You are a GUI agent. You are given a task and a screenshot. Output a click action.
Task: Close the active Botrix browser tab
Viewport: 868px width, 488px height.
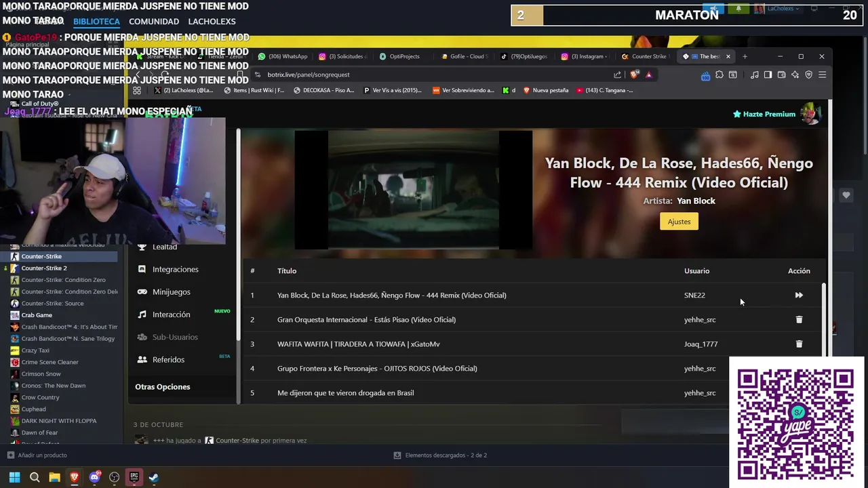[x=728, y=56]
